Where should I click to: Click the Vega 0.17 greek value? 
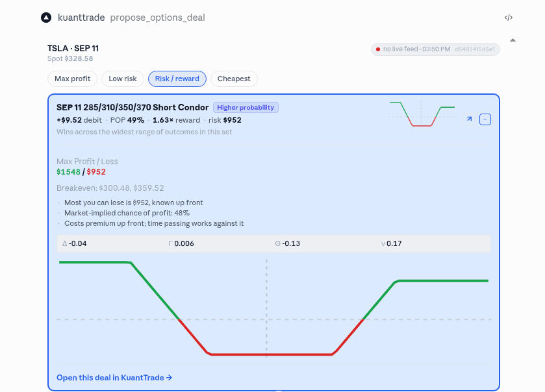(391, 243)
